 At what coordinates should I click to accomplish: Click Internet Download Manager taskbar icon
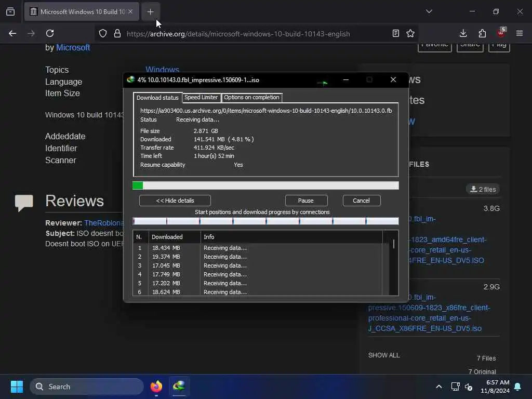coord(179,386)
